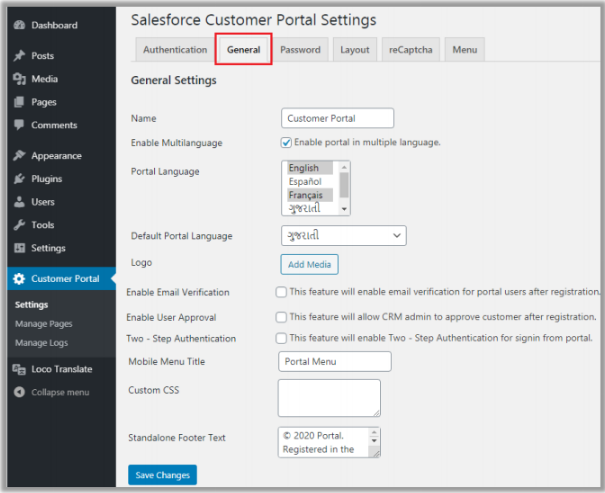
Task: Click the Add Media logo button
Action: point(309,264)
